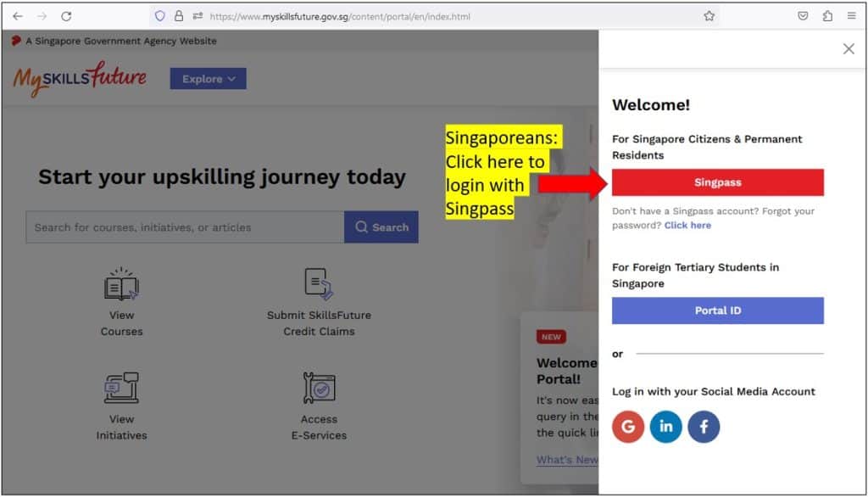The width and height of the screenshot is (868, 498).
Task: Click the MySkillsFuture logo
Action: (80, 79)
